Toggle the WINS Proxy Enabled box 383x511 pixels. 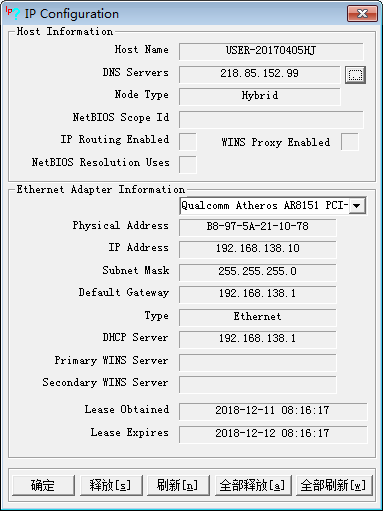(350, 142)
